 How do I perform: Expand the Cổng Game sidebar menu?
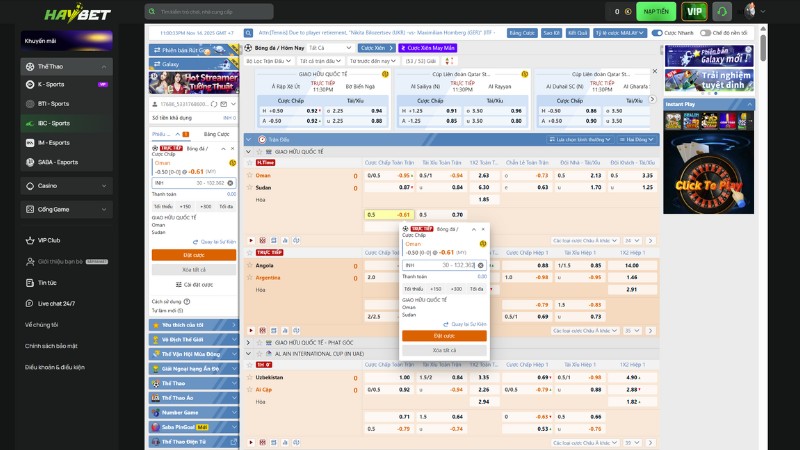click(x=67, y=209)
